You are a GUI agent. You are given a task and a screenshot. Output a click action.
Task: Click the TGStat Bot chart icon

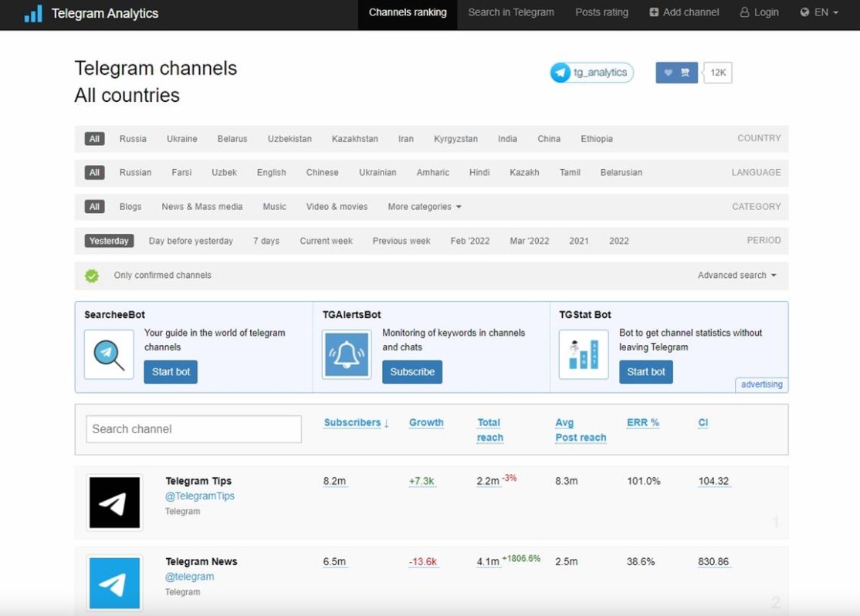tap(584, 354)
